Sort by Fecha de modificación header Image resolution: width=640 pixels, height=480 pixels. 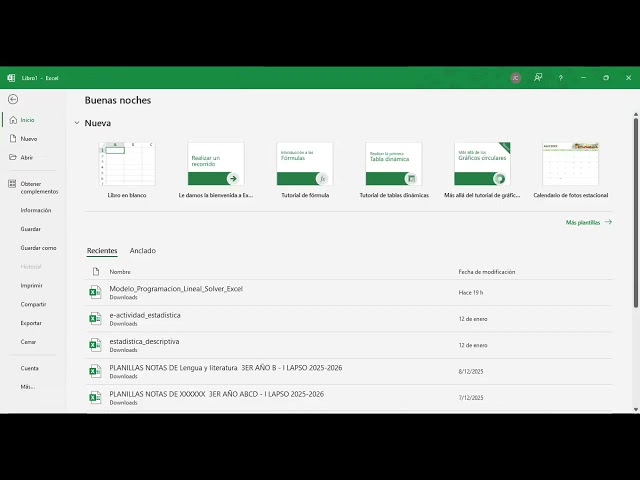point(487,272)
